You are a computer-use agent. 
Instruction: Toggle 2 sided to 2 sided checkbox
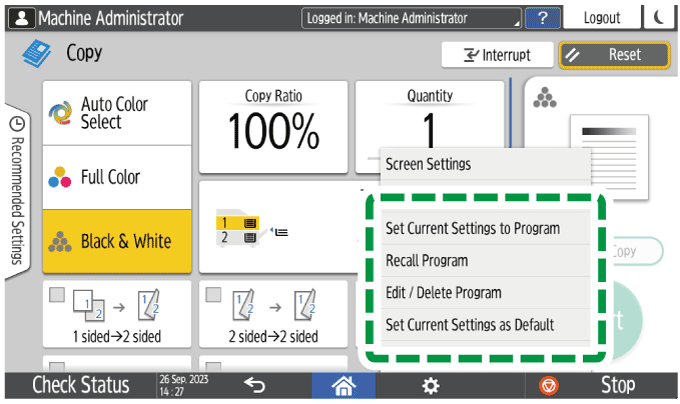(213, 295)
